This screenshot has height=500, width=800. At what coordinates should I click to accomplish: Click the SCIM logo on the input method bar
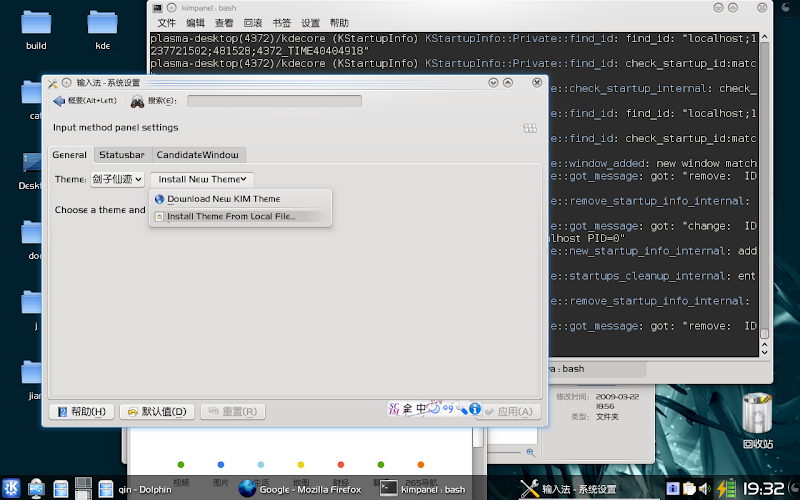pyautogui.click(x=394, y=408)
